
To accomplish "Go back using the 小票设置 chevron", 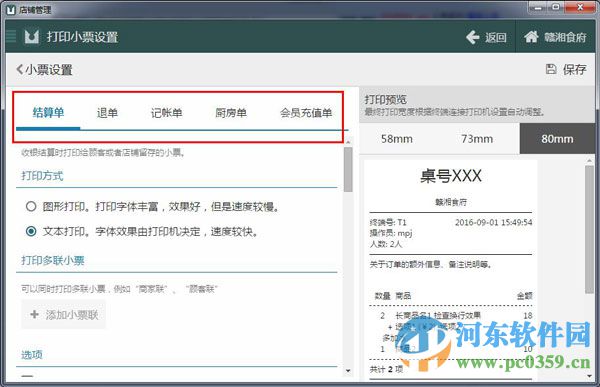I will [19, 70].
